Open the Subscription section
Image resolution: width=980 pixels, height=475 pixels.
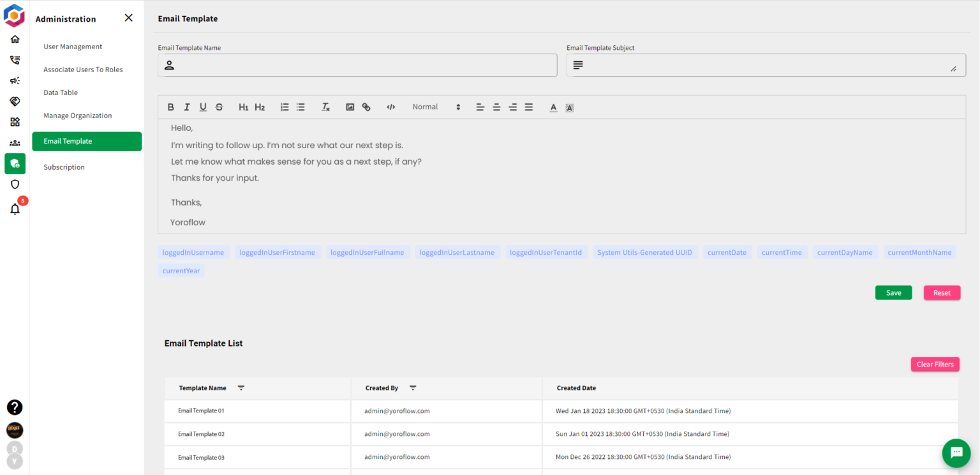pos(64,167)
